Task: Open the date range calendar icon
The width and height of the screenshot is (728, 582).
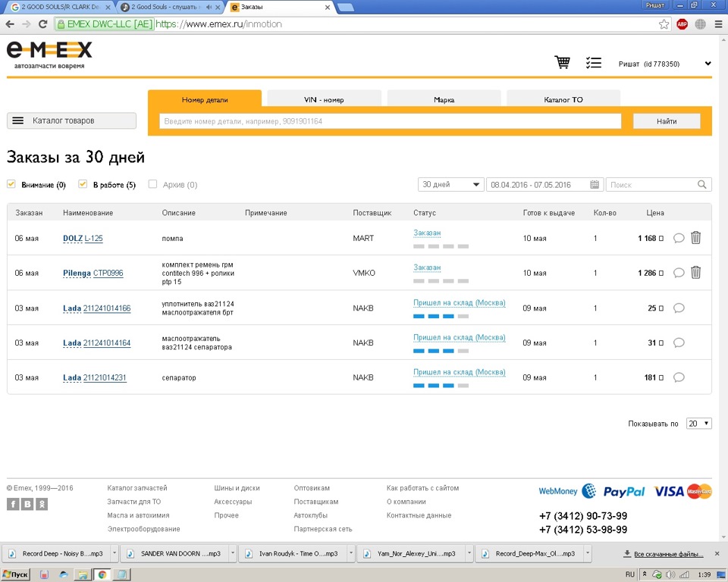Action: point(595,185)
